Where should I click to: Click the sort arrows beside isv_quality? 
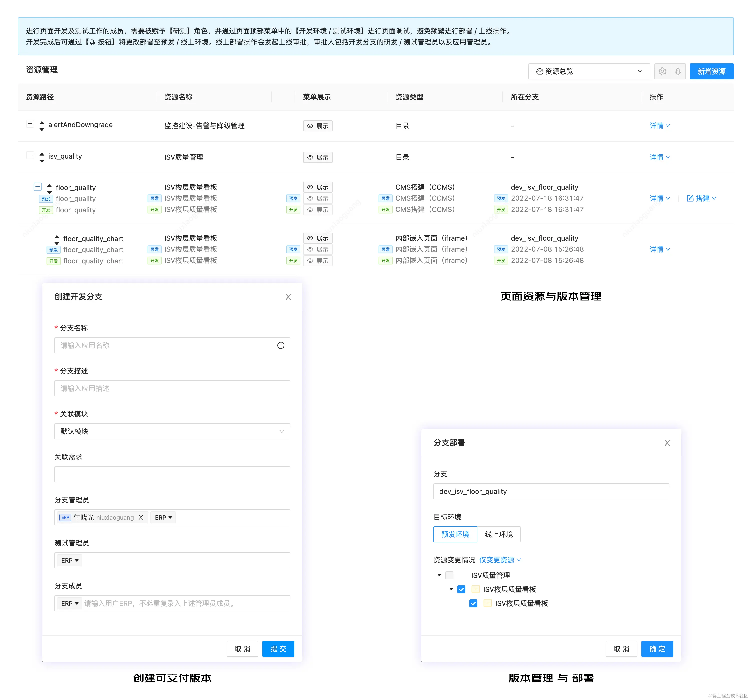41,156
